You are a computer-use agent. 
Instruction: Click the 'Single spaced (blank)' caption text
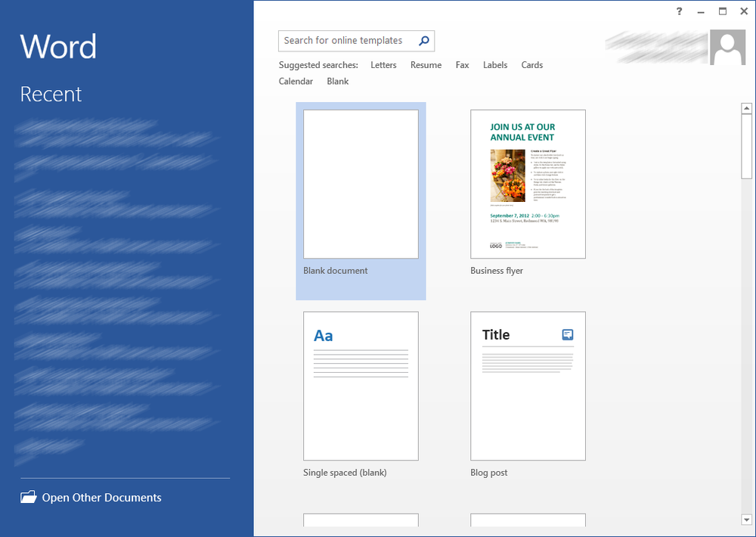click(x=345, y=473)
